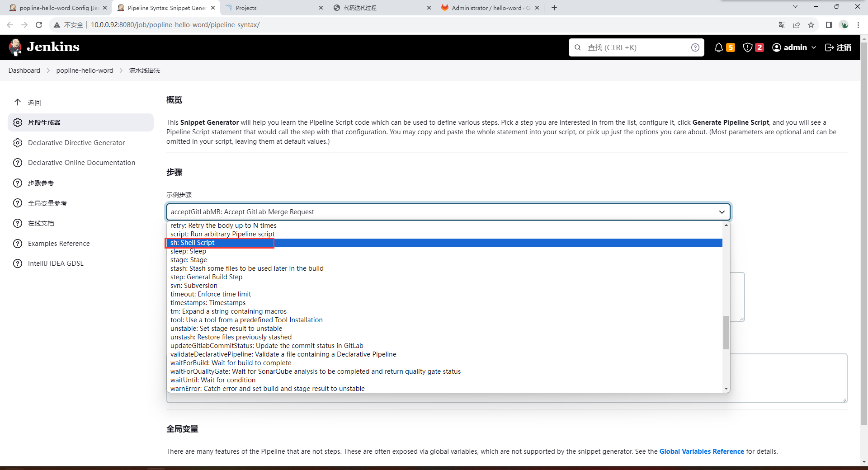Click the address bar URL

175,25
